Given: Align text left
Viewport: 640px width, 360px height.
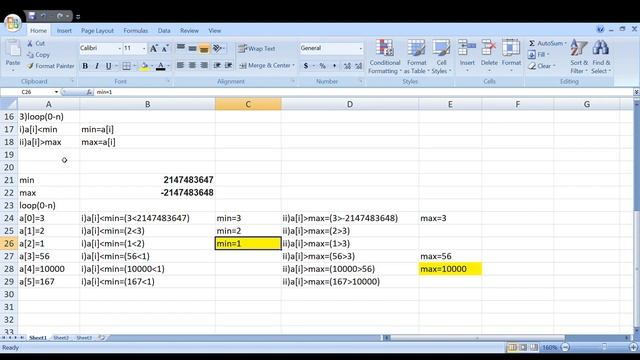Looking at the screenshot, I should coord(180,65).
